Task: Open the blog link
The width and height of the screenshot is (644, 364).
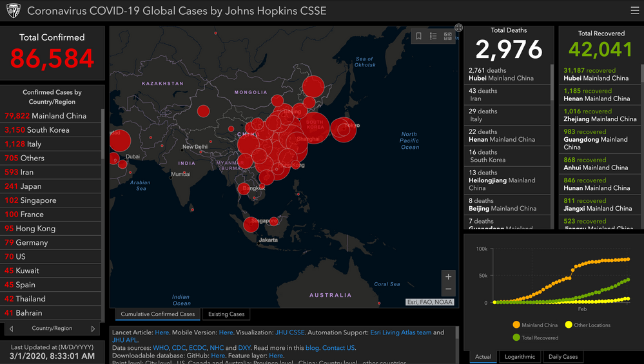Action: click(x=312, y=348)
